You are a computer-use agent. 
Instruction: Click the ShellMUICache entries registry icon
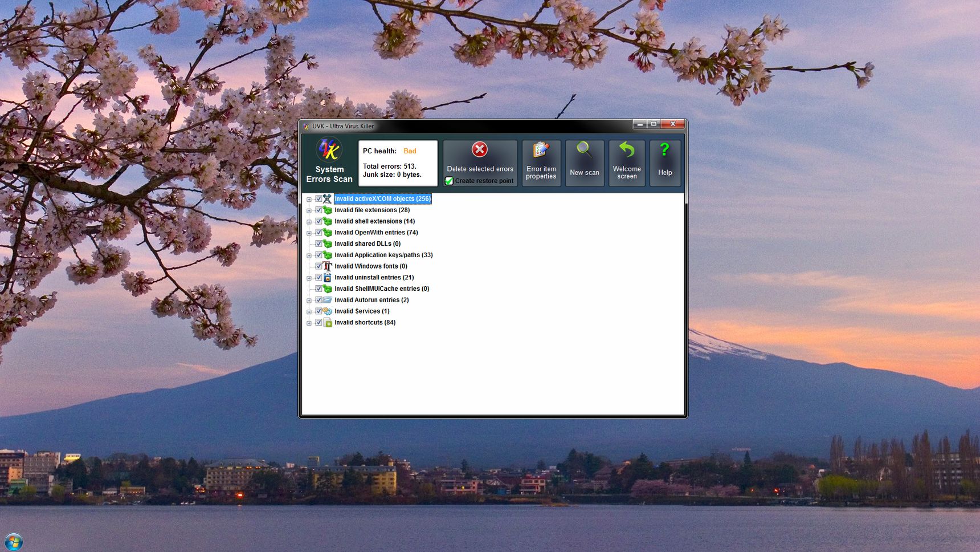point(327,289)
